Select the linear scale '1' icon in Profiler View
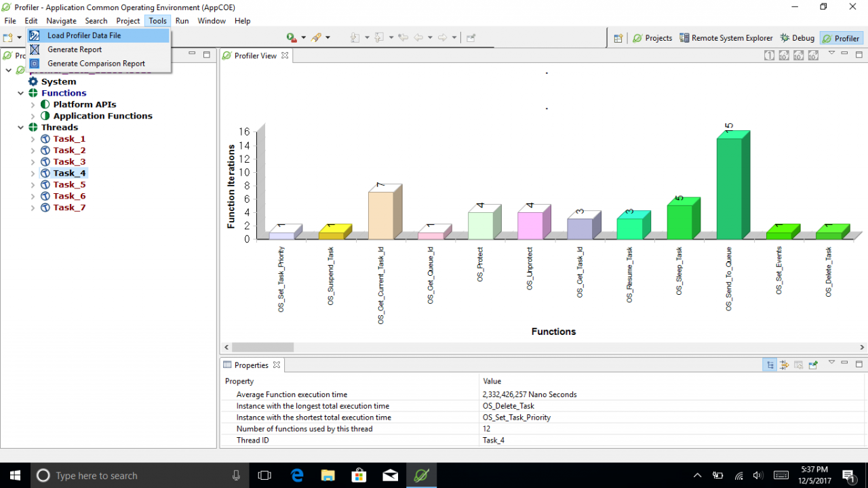868x488 pixels. click(x=769, y=55)
